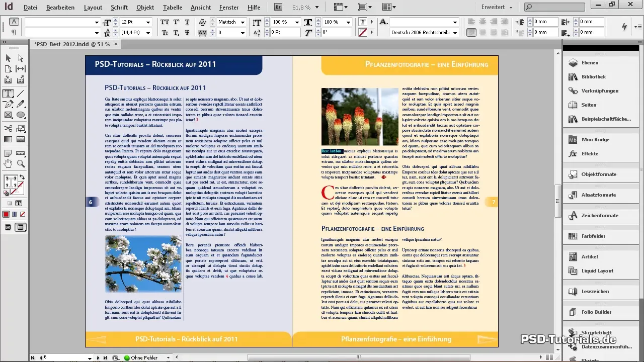This screenshot has height=362, width=644.
Task: Open the Datei menu
Action: pyautogui.click(x=30, y=8)
